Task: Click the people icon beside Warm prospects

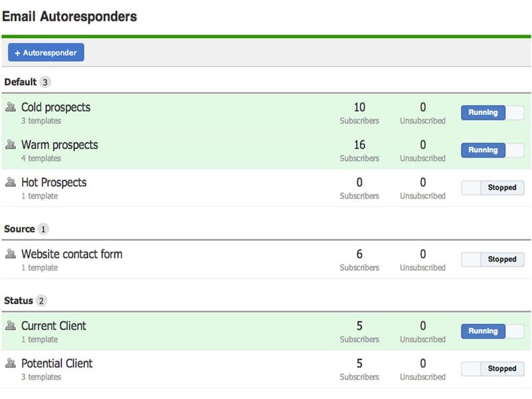Action: pos(11,144)
